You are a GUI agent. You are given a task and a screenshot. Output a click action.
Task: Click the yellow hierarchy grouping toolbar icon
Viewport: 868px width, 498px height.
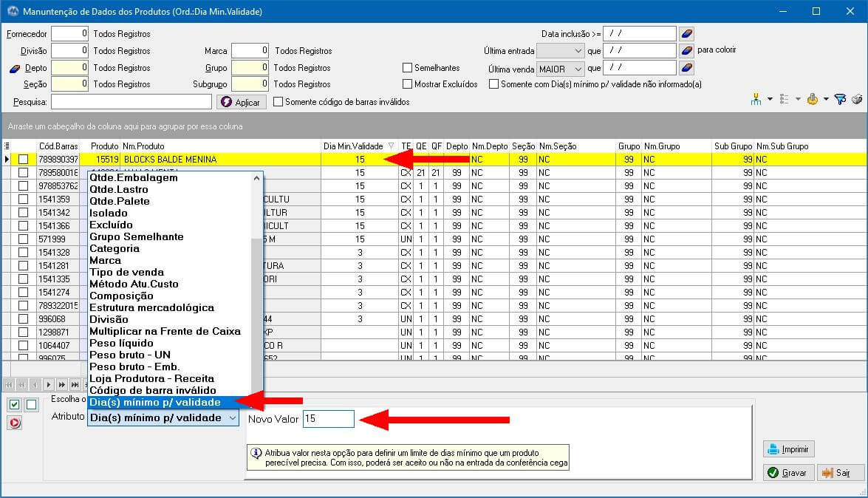tap(756, 99)
